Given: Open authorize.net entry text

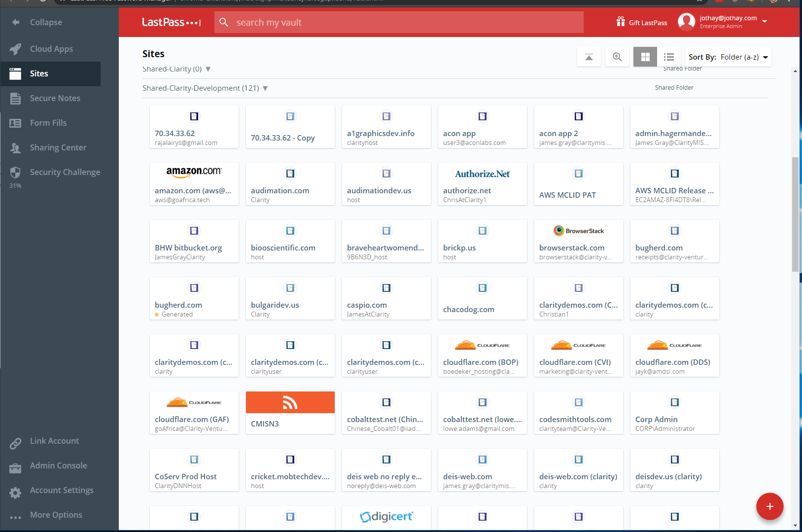Looking at the screenshot, I should pos(467,191).
